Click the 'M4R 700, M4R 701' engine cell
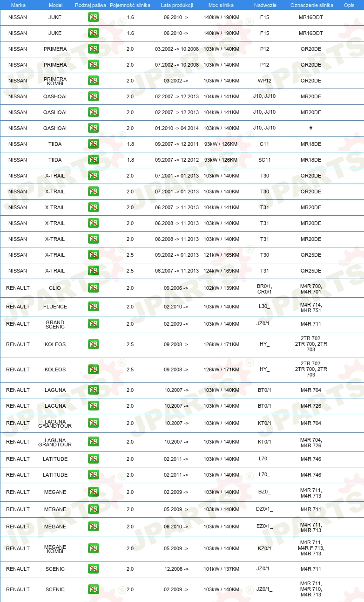The image size is (364, 602). tap(311, 288)
